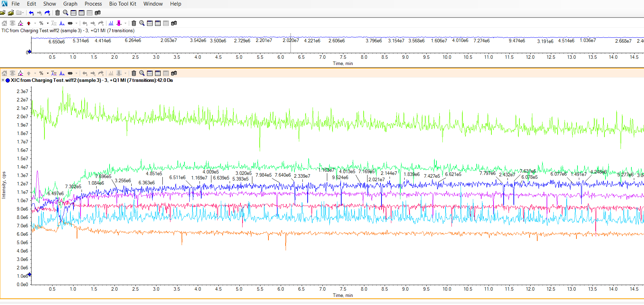Open the File menu
The width and height of the screenshot is (644, 305).
pos(15,4)
